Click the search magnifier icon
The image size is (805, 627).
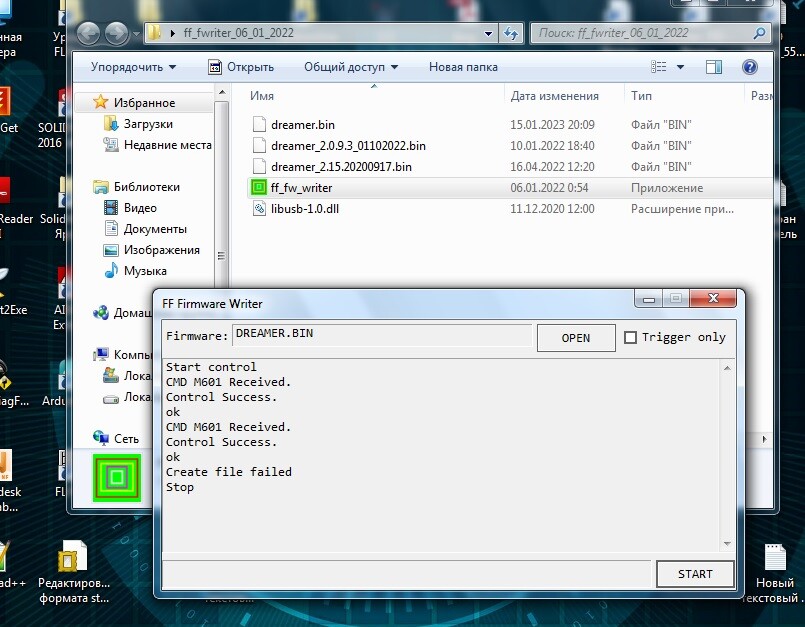click(759, 33)
